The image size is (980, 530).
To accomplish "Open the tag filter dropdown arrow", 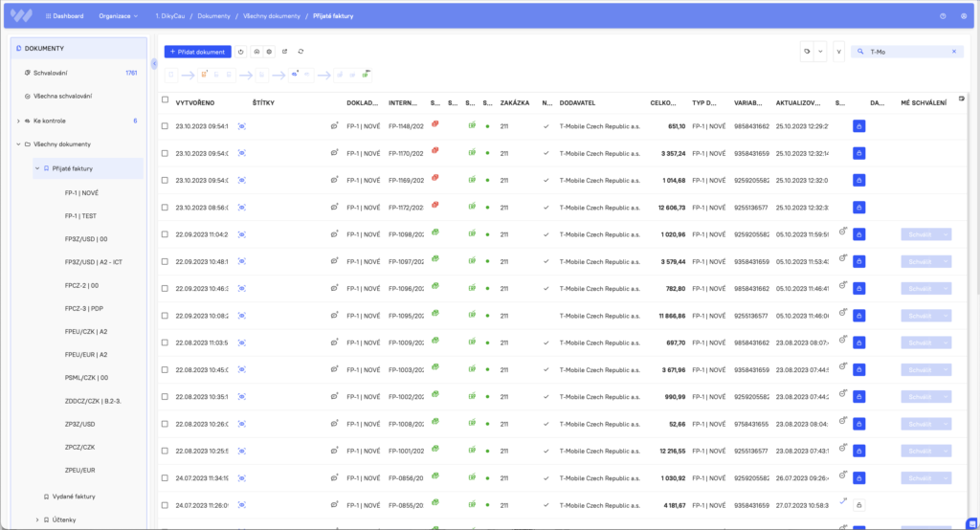I will [820, 52].
